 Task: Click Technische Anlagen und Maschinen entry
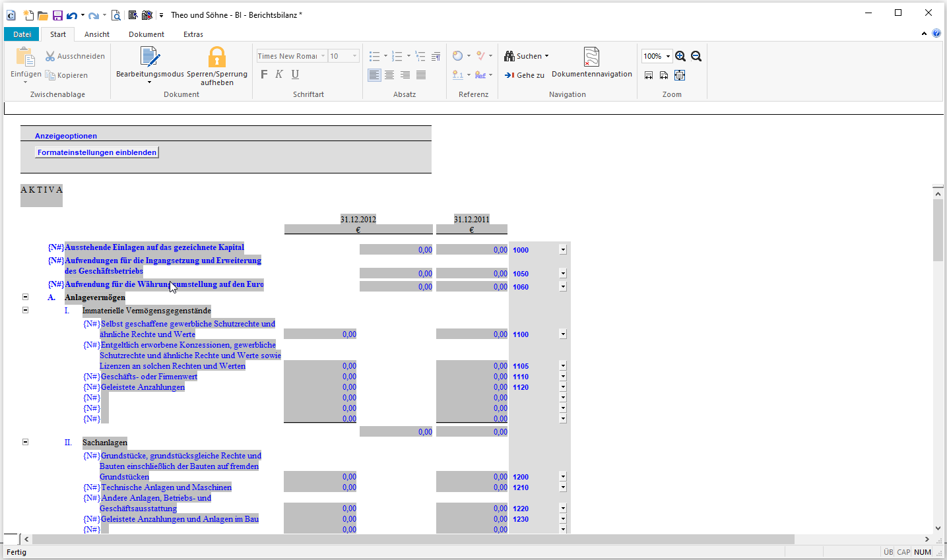[x=166, y=487]
